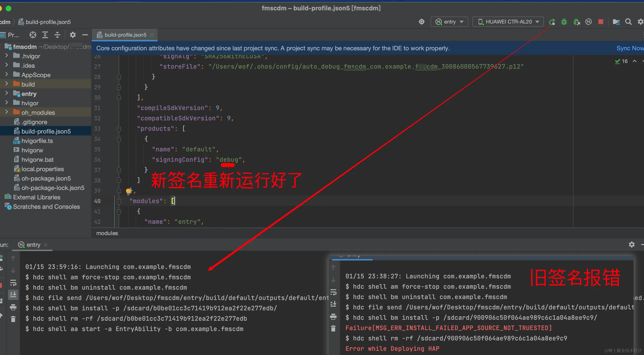The height and width of the screenshot is (355, 644).
Task: Click the Run entry green arrow icon
Action: [x=552, y=22]
